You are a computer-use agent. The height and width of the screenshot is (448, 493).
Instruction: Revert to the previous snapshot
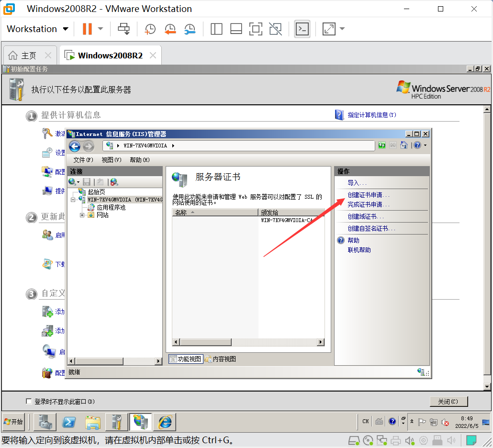(x=170, y=29)
